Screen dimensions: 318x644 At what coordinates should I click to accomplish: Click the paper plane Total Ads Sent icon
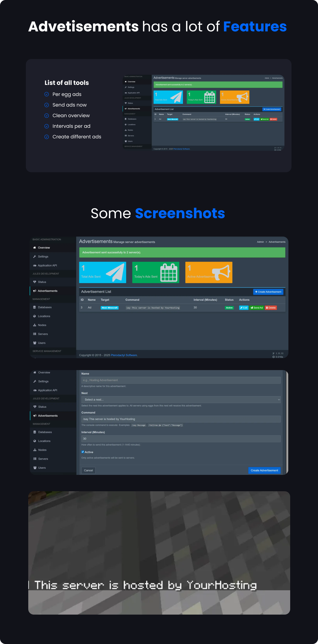(x=115, y=273)
